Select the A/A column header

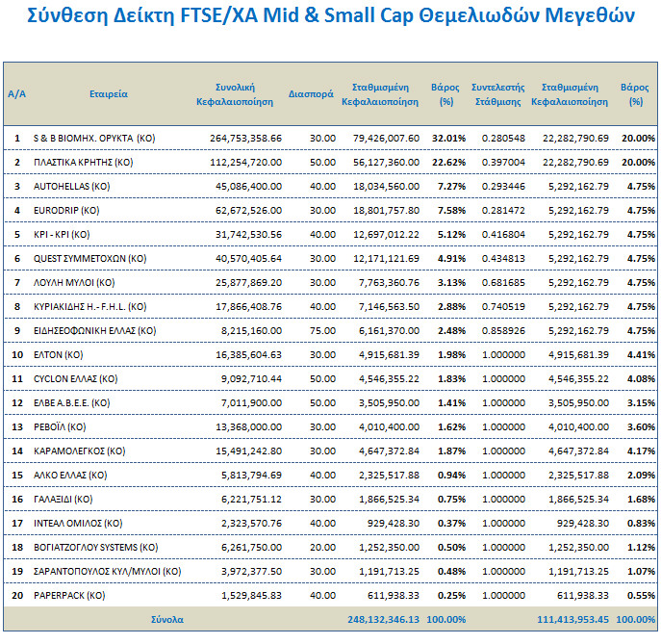click(16, 94)
